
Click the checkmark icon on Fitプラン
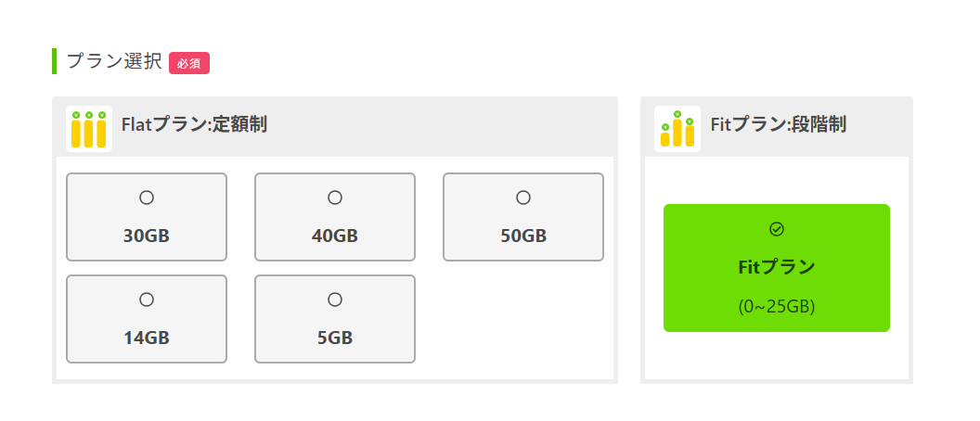point(777,229)
